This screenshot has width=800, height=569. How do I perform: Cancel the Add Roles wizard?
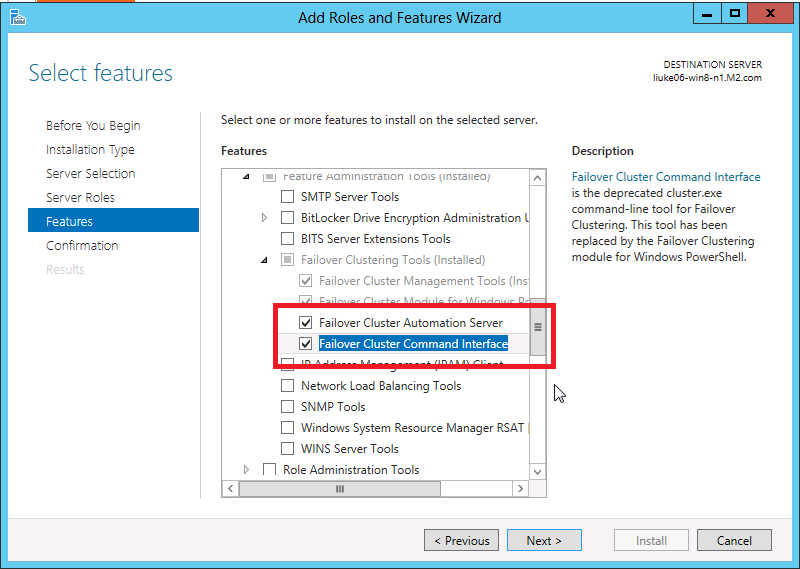click(x=734, y=541)
